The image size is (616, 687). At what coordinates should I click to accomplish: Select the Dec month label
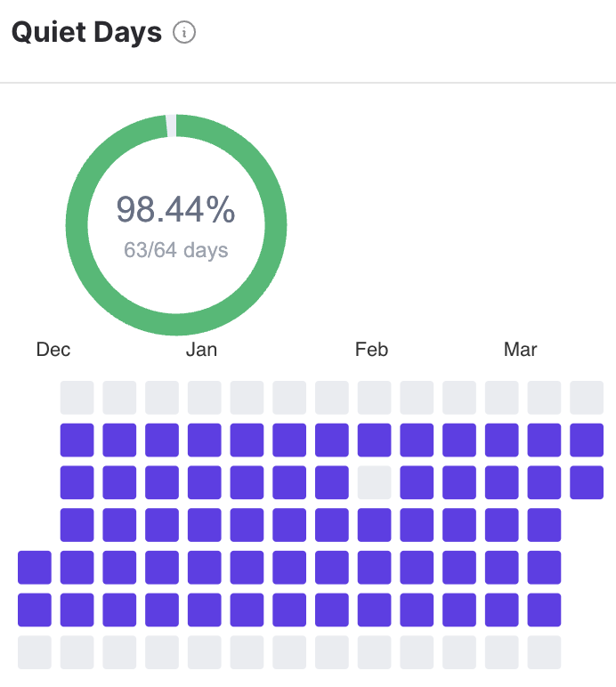point(53,350)
